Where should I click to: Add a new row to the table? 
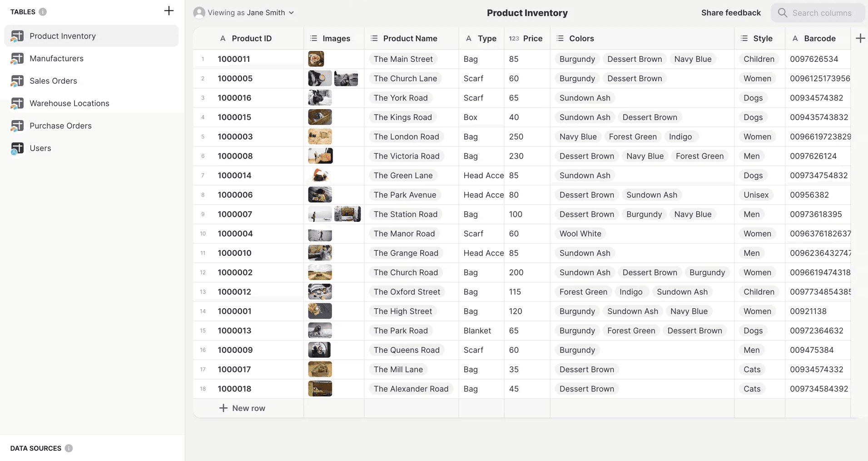pos(243,408)
